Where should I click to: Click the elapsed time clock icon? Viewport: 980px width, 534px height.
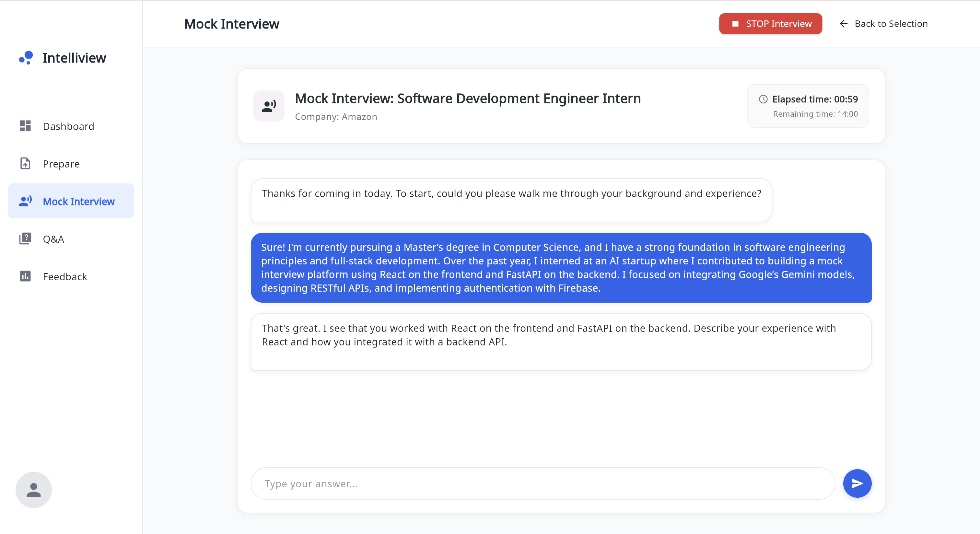(763, 99)
